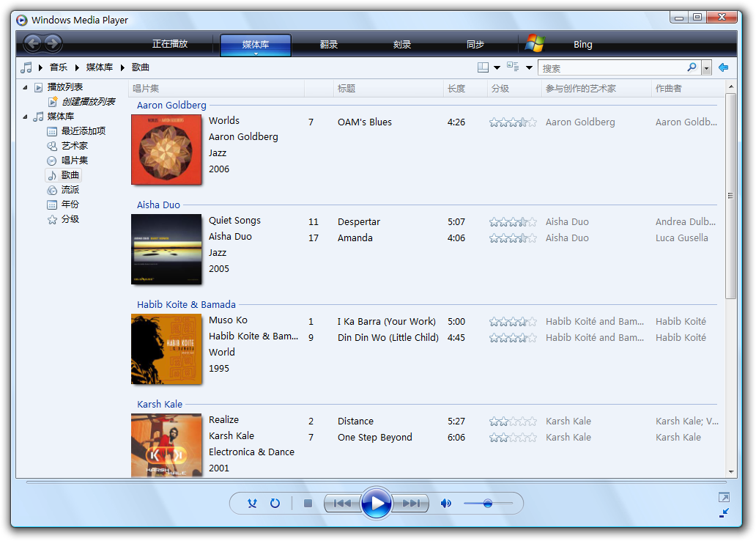
Task: Select the song One Step Beyond
Action: (x=374, y=437)
